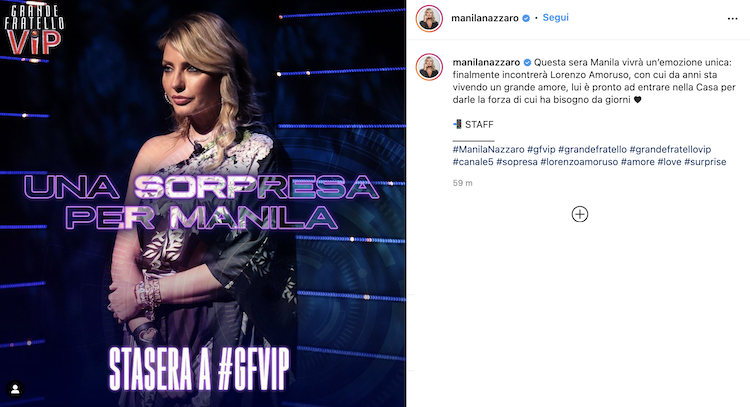The image size is (750, 407).
Task: Click the Grande Fratello VIP logo
Action: [x=34, y=29]
